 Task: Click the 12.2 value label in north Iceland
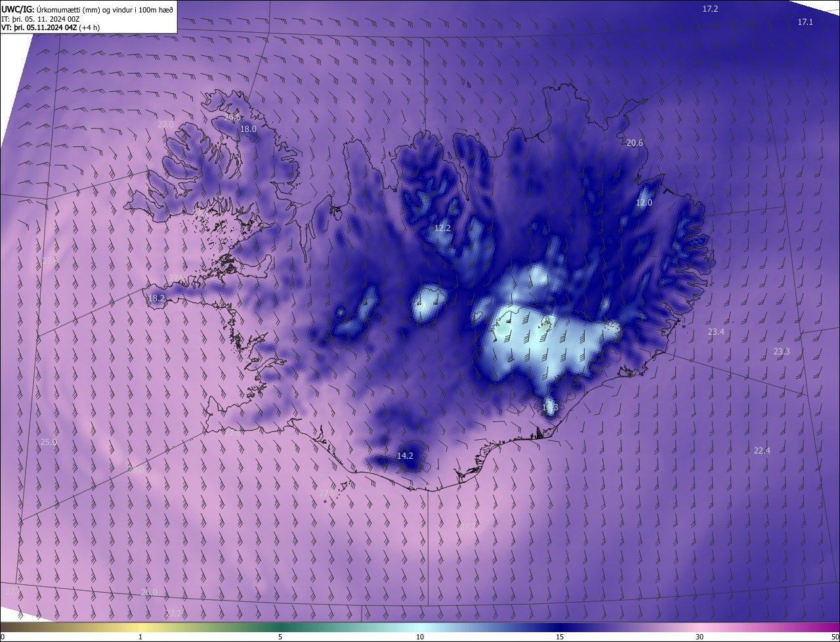pos(442,228)
